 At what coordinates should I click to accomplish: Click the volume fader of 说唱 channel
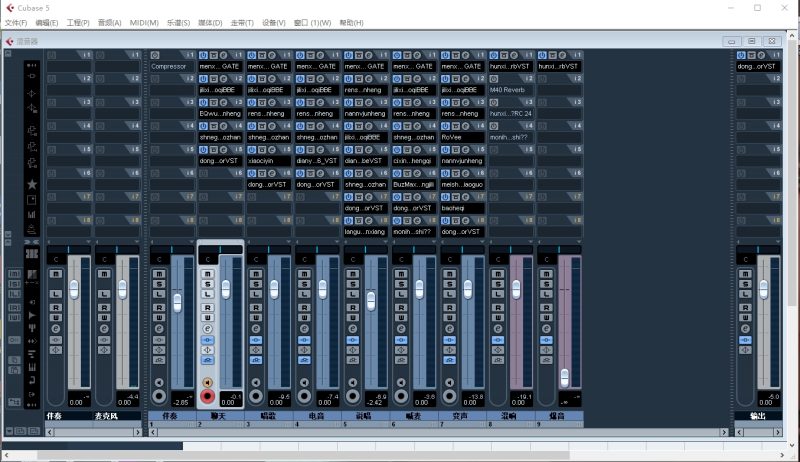(x=371, y=301)
